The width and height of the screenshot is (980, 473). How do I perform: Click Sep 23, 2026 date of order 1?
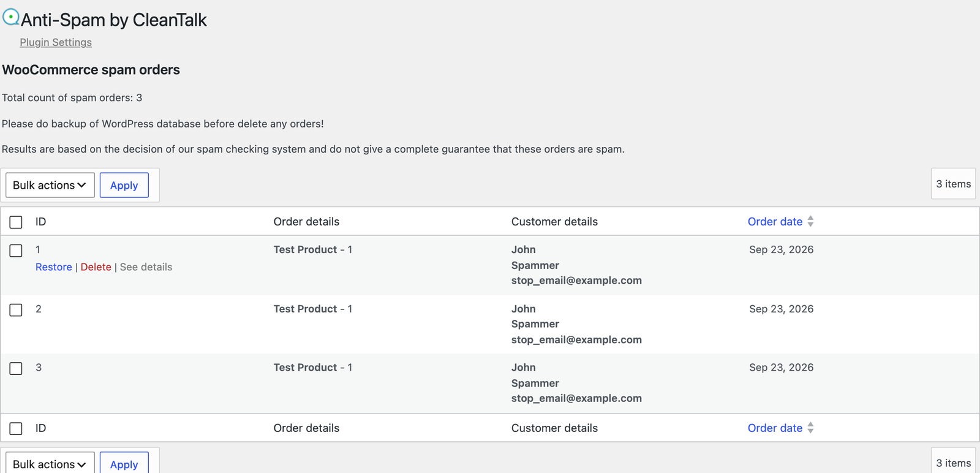[x=782, y=249]
